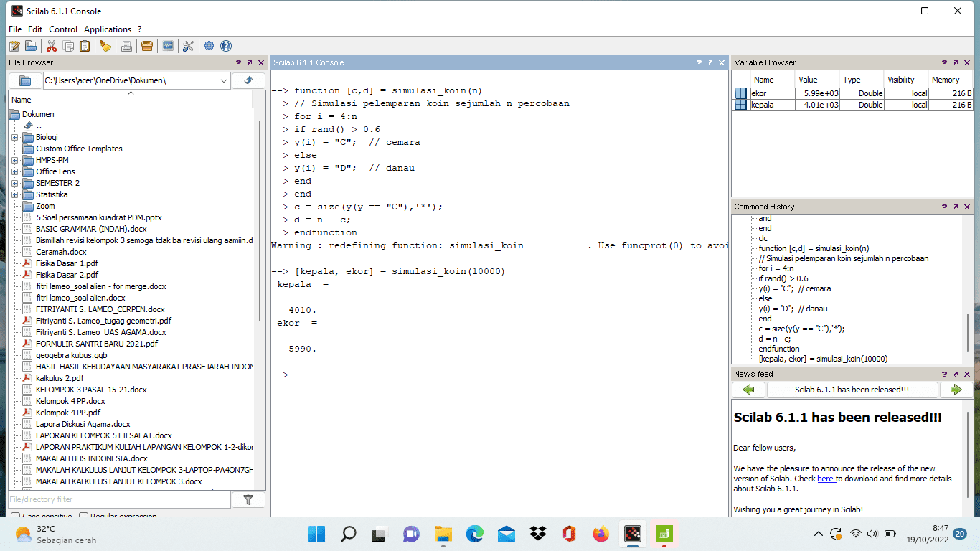Expand the SEMESTER 2 folder

coord(15,183)
